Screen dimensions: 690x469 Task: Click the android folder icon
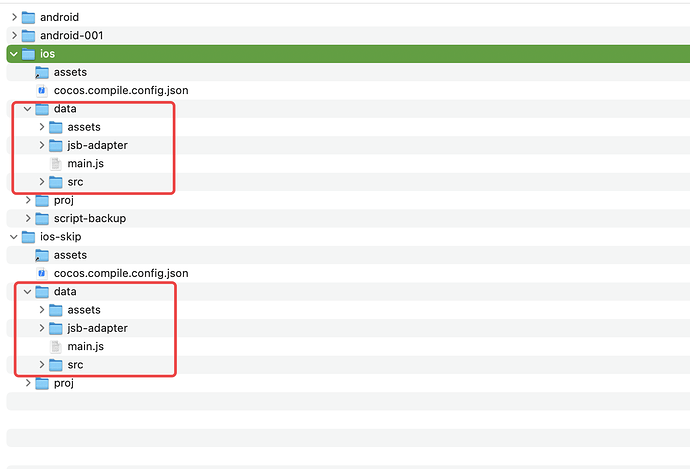[28, 18]
